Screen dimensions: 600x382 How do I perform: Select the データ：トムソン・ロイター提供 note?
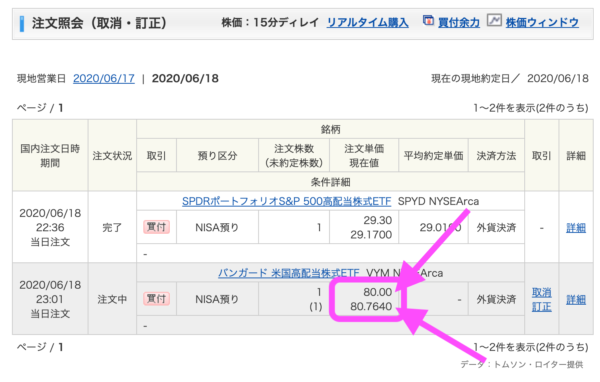[522, 365]
